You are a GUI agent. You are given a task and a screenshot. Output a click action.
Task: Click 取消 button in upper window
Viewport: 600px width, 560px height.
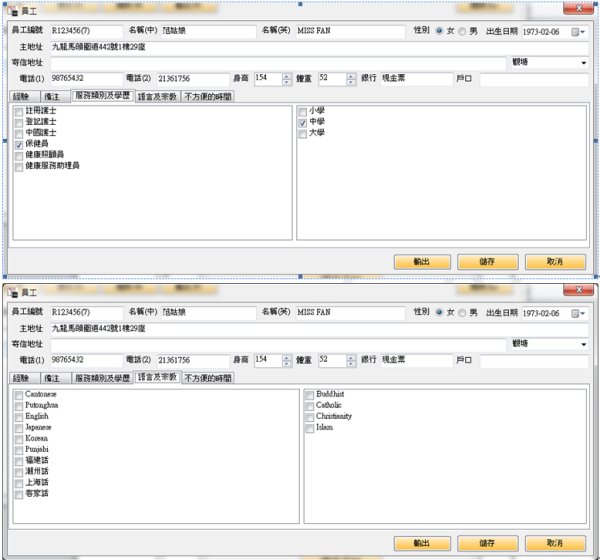(555, 262)
